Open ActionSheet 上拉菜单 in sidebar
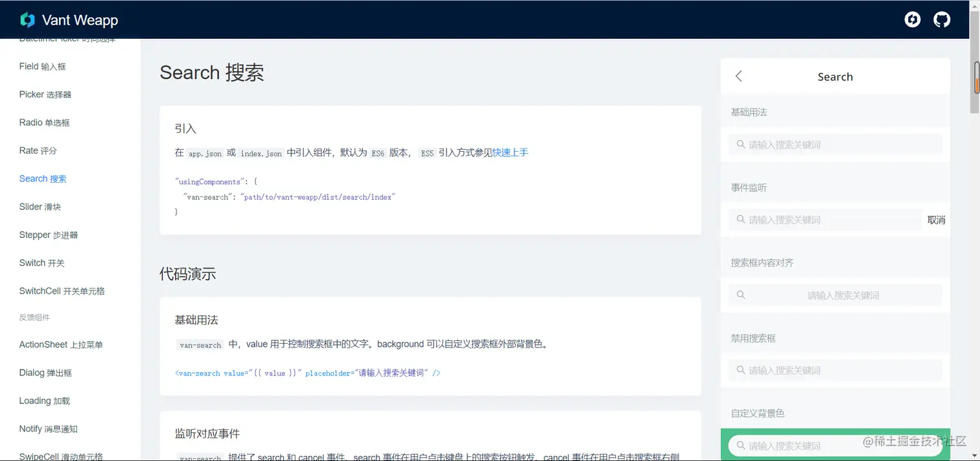The image size is (980, 461). (x=61, y=344)
